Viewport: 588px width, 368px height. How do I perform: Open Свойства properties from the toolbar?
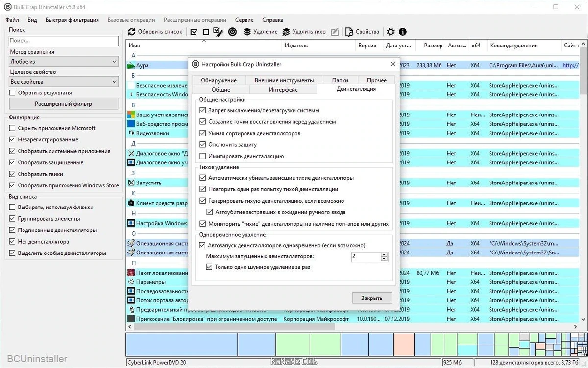[x=362, y=32]
